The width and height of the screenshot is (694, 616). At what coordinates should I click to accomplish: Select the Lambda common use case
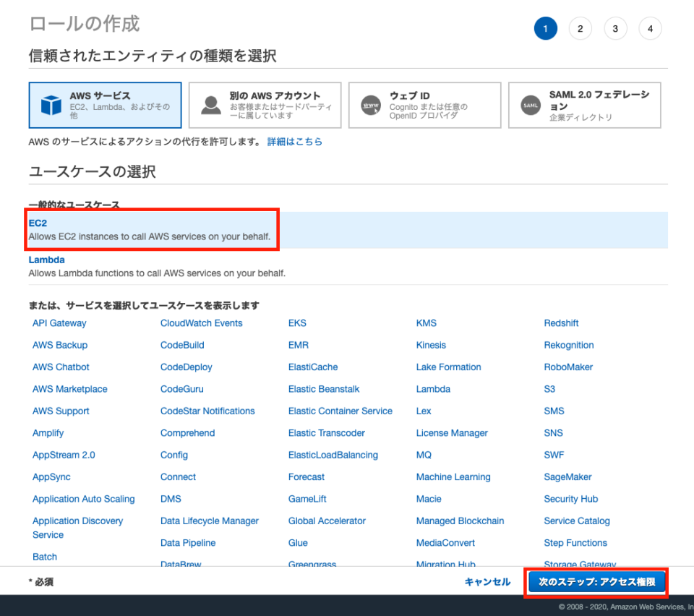(x=348, y=266)
